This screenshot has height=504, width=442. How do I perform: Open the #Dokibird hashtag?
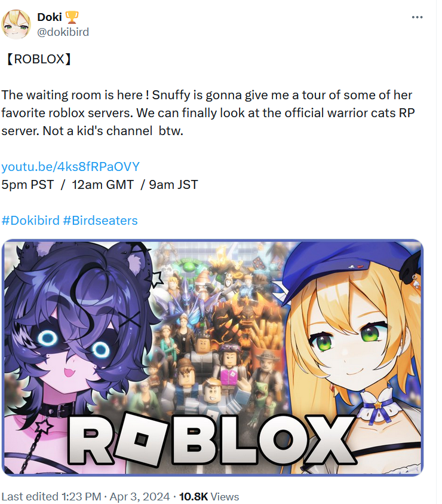tap(30, 221)
